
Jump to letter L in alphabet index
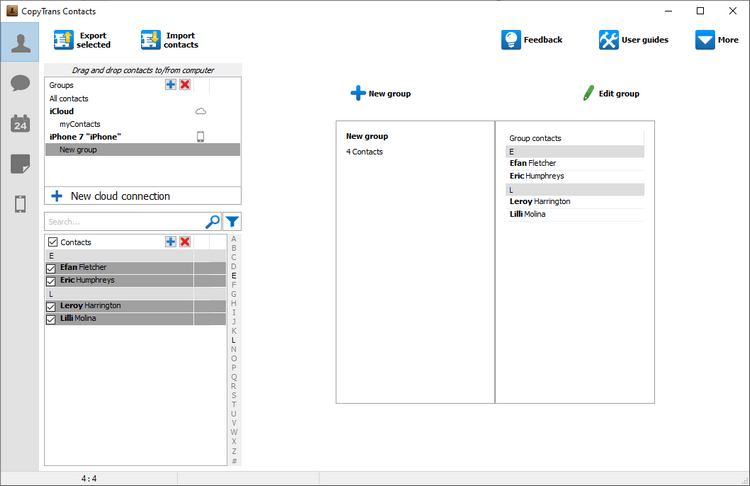234,340
